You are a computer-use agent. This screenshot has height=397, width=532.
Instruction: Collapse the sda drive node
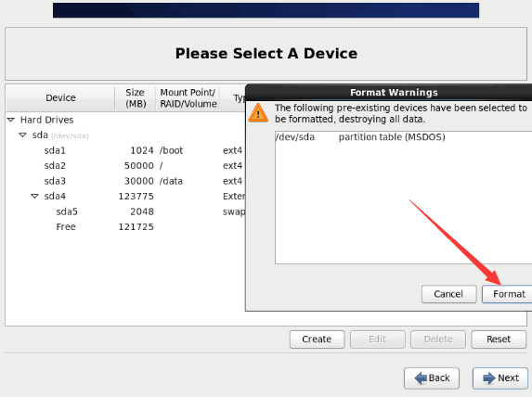pyautogui.click(x=22, y=134)
